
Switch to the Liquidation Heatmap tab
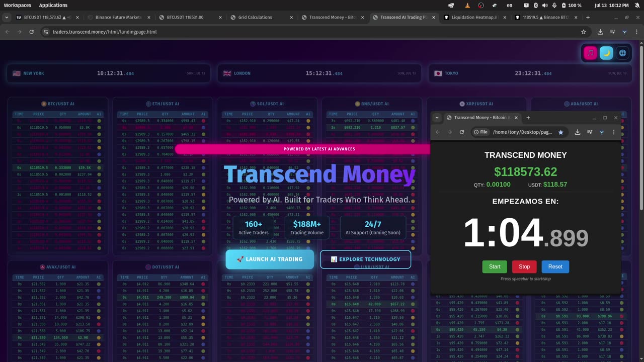pyautogui.click(x=474, y=17)
